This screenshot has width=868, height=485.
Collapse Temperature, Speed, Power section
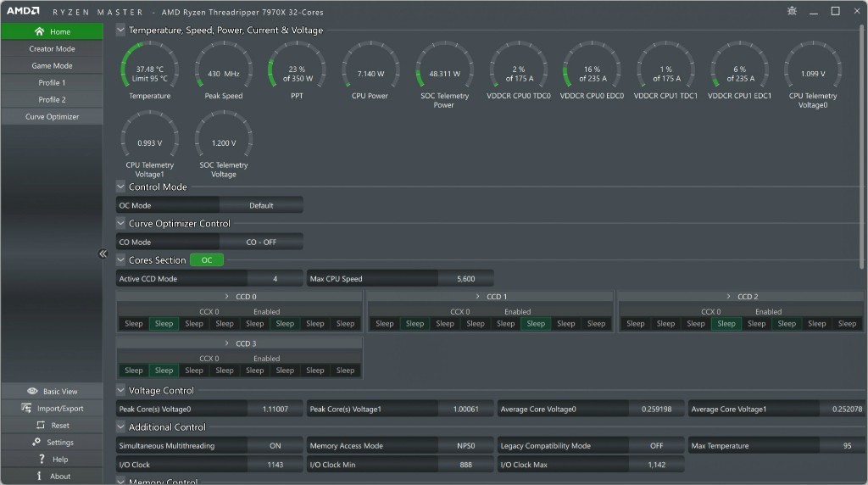tap(120, 30)
